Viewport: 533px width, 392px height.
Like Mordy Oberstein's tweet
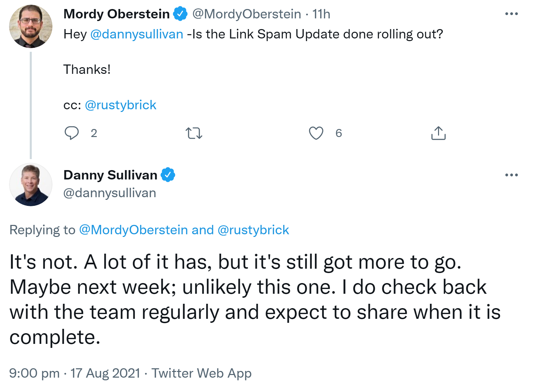[316, 133]
